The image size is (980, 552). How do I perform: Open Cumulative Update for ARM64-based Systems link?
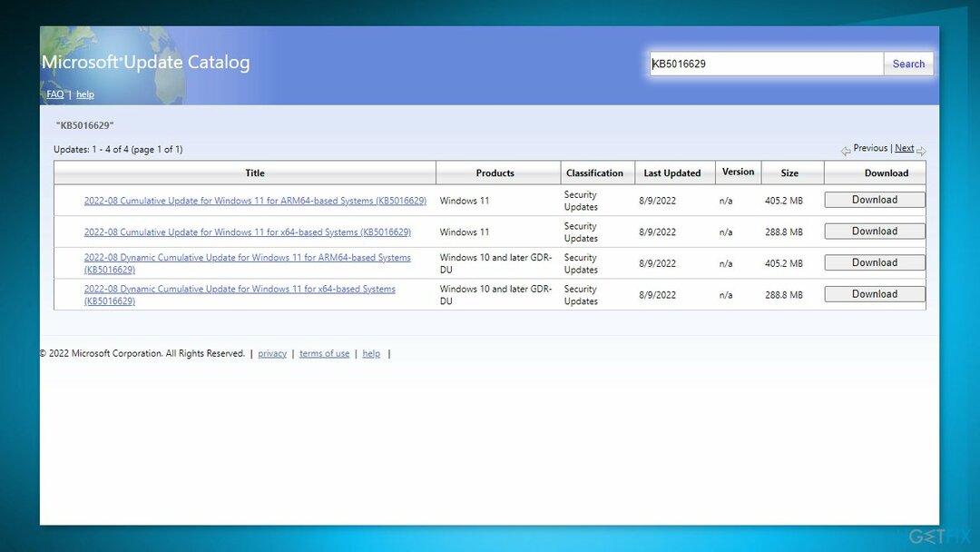(x=255, y=201)
